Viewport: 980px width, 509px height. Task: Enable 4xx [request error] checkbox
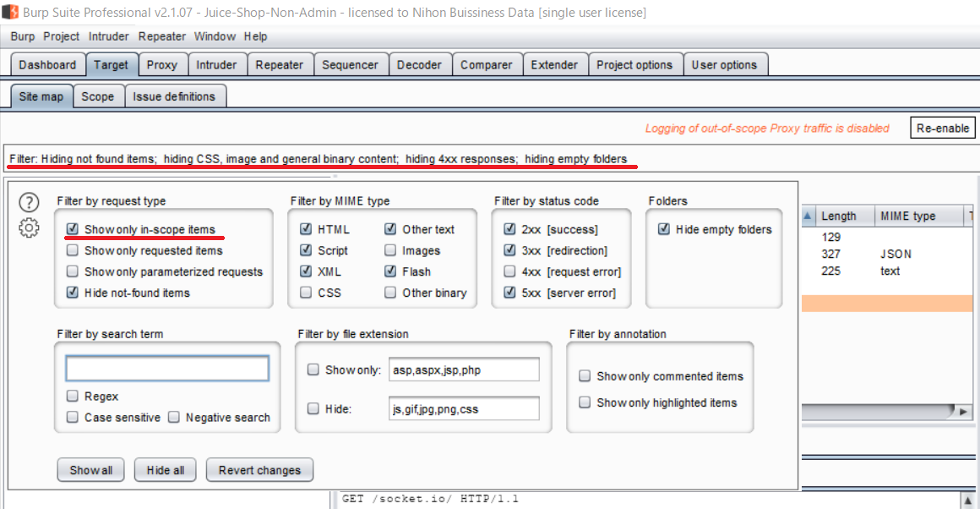coord(509,272)
